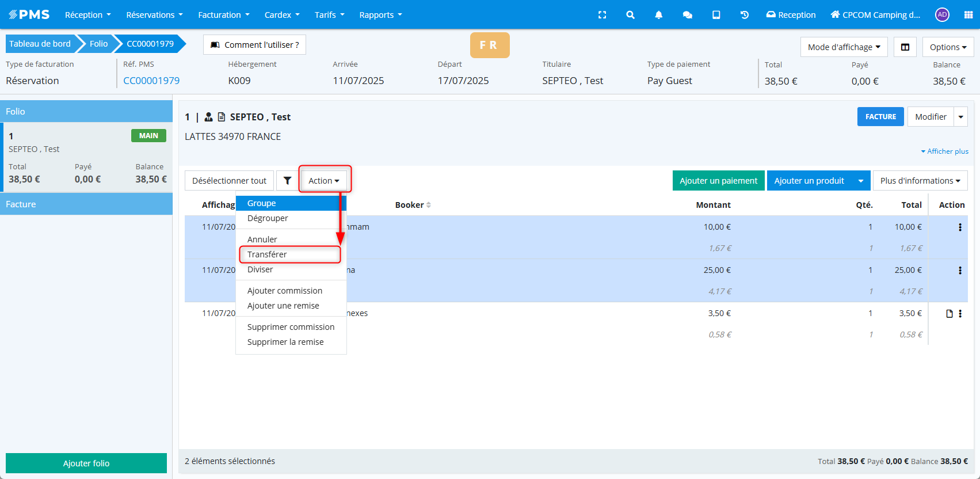Click the document icon on 3,50 € row
This screenshot has width=980, height=479.
(x=949, y=314)
